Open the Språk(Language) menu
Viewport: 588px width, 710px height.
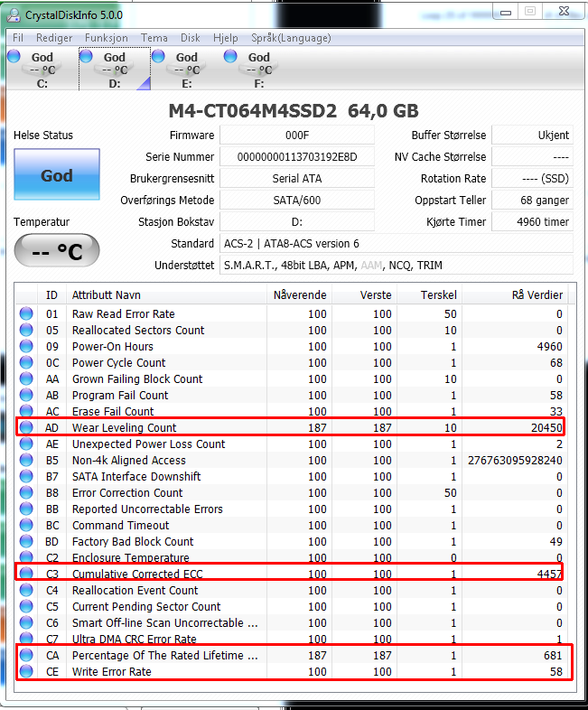[291, 38]
